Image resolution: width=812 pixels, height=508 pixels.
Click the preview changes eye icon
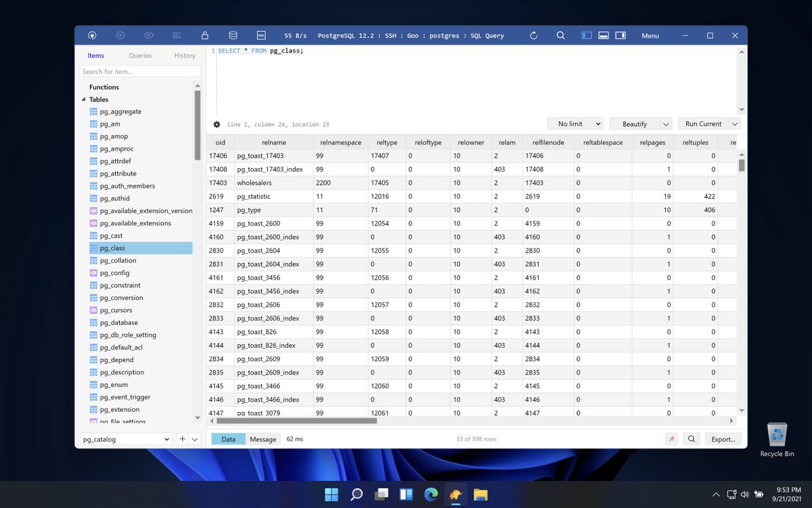[148, 35]
